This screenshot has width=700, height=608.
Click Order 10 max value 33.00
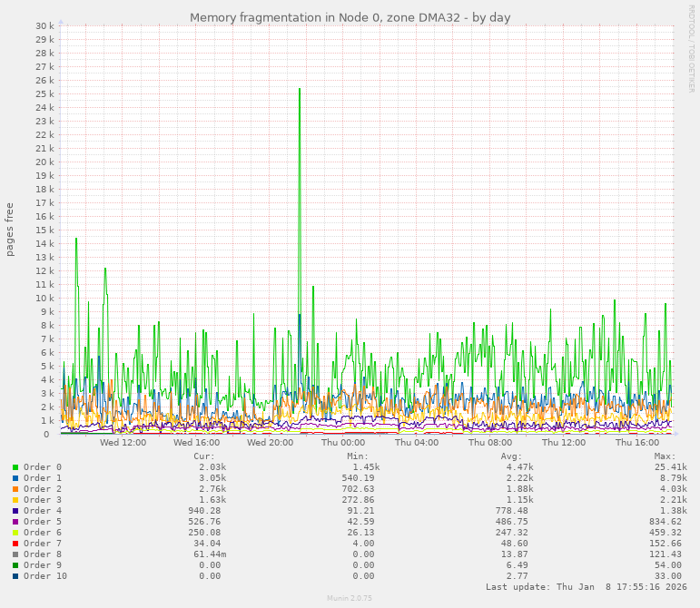pyautogui.click(x=668, y=576)
